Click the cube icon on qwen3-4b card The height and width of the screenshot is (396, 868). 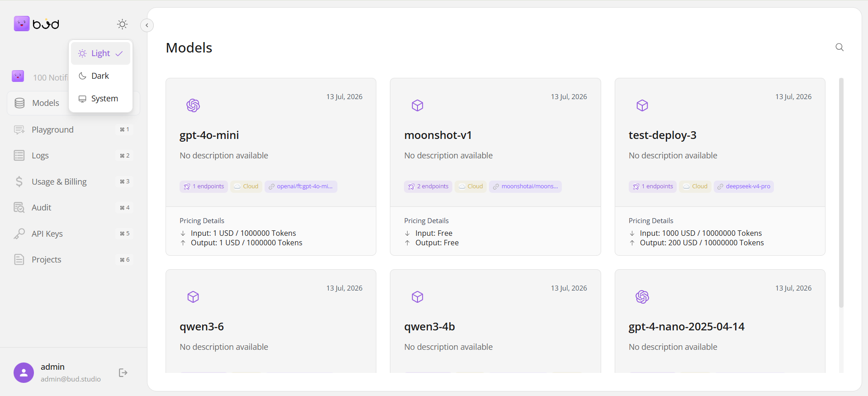point(417,297)
